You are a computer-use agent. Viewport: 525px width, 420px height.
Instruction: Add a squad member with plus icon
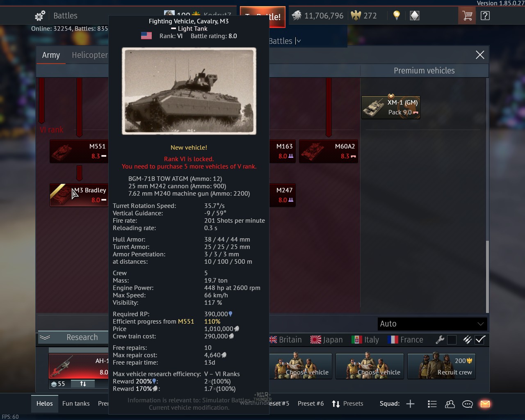(410, 404)
